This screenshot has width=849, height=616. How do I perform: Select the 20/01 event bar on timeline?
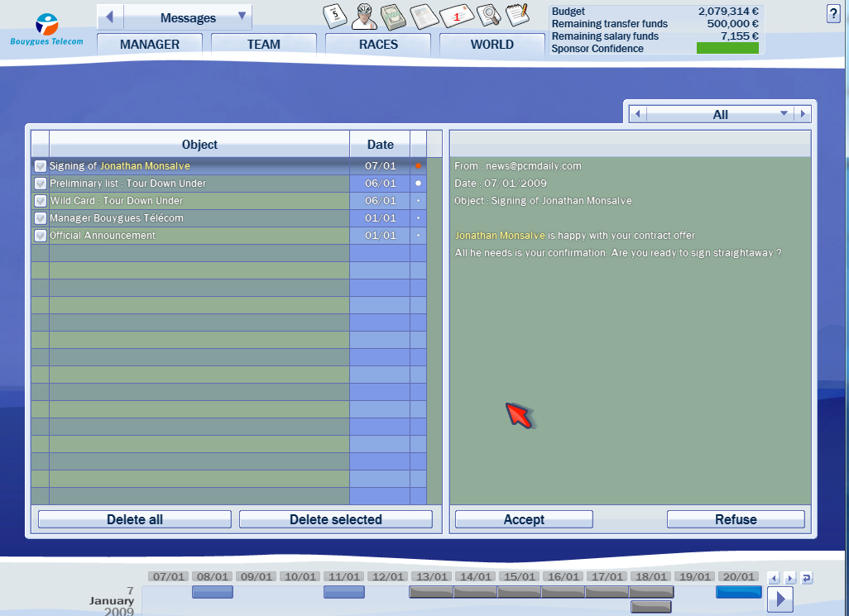[x=738, y=592]
